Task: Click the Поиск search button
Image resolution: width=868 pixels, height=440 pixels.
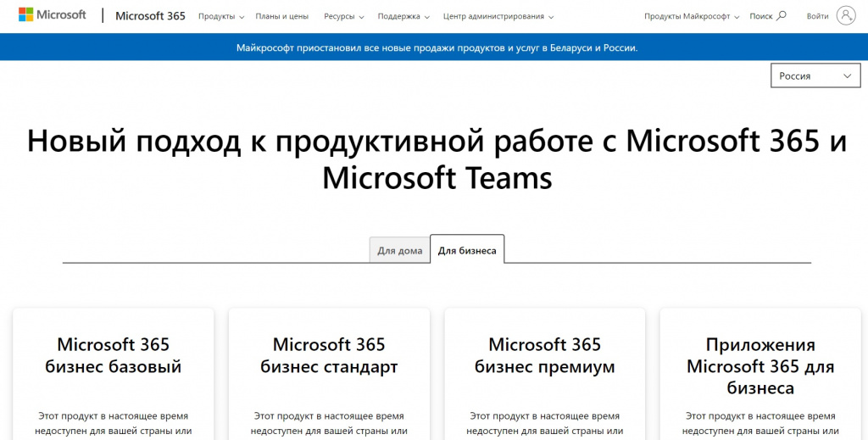Action: (x=768, y=16)
